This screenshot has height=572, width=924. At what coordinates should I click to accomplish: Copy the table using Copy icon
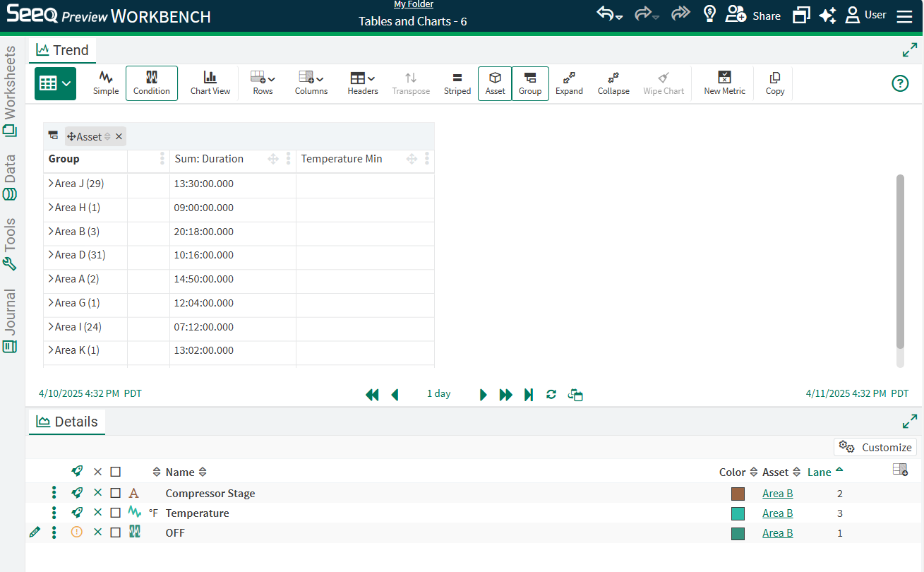(774, 83)
